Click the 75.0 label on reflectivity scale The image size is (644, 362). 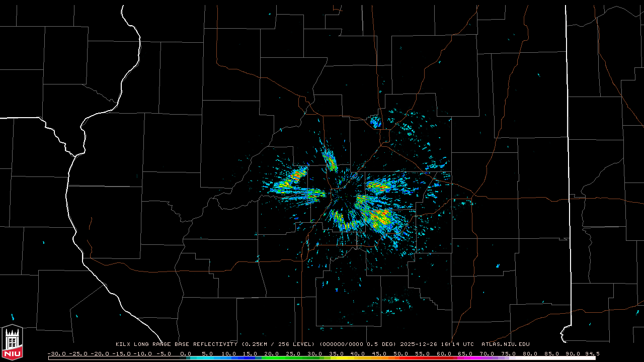(508, 353)
